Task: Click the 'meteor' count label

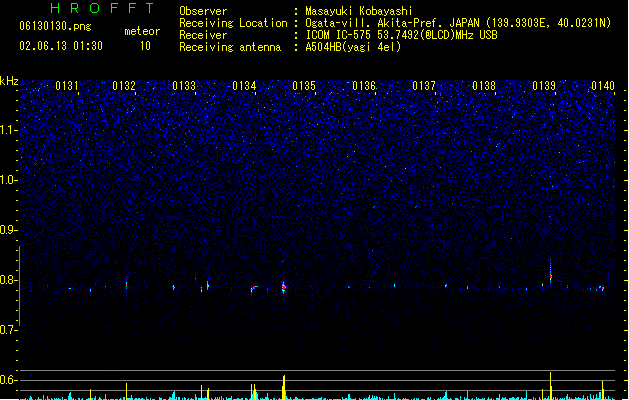Action: click(142, 31)
